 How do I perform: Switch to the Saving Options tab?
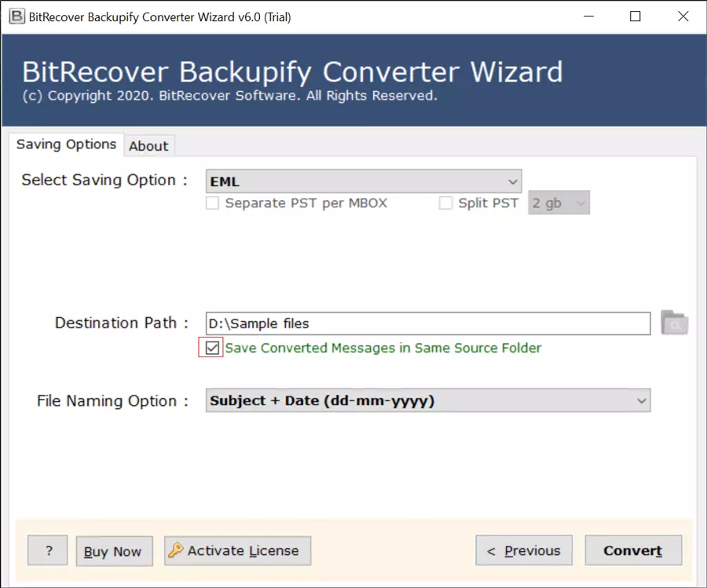coord(66,144)
